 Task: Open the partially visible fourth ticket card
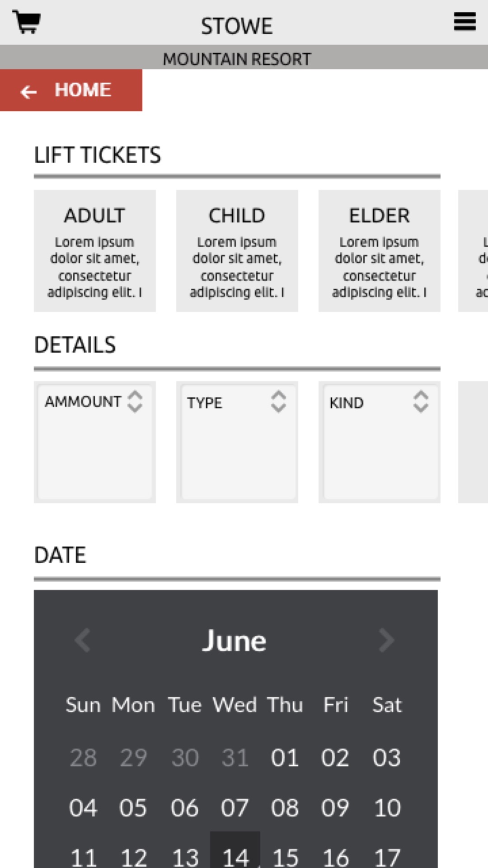pyautogui.click(x=474, y=251)
